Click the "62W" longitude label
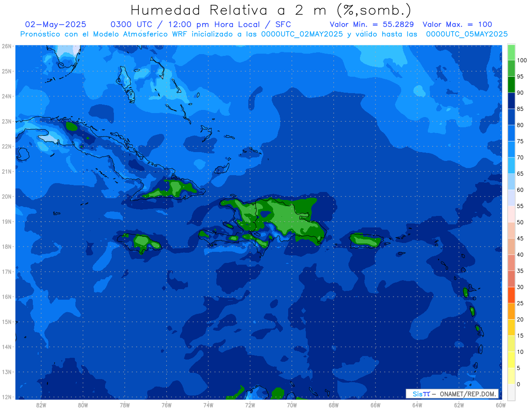Image resolution: width=532 pixels, height=411 pixels. [x=459, y=405]
